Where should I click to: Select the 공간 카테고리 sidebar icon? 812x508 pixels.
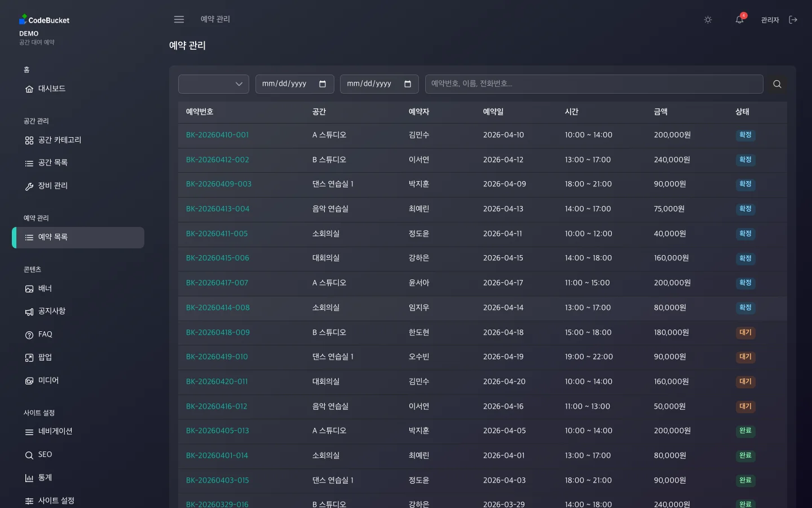coord(29,140)
